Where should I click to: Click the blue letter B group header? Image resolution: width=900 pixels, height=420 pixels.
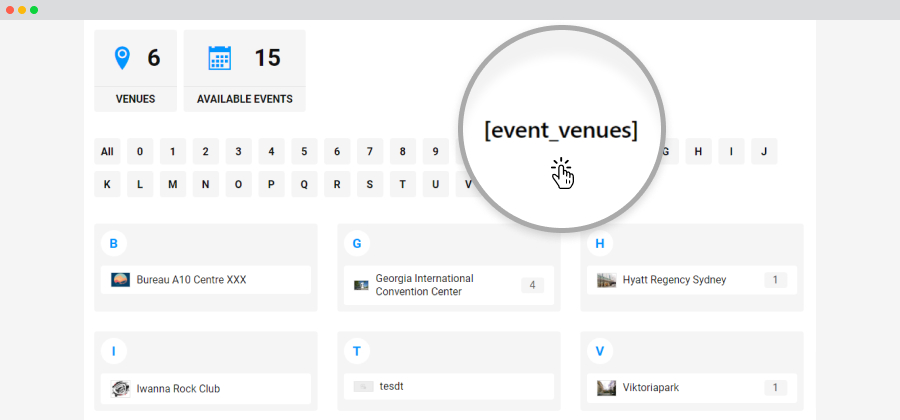coord(114,243)
